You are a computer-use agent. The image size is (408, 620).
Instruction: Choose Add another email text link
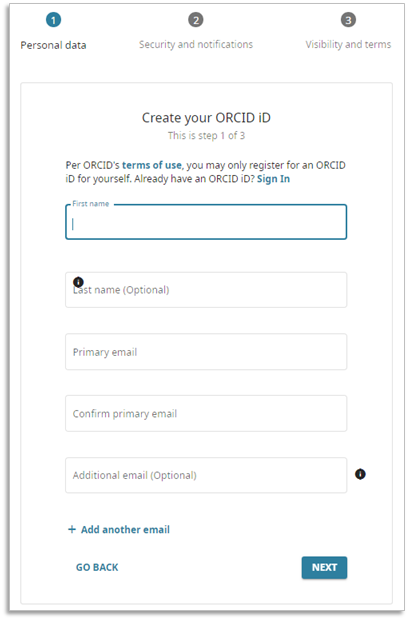(125, 529)
